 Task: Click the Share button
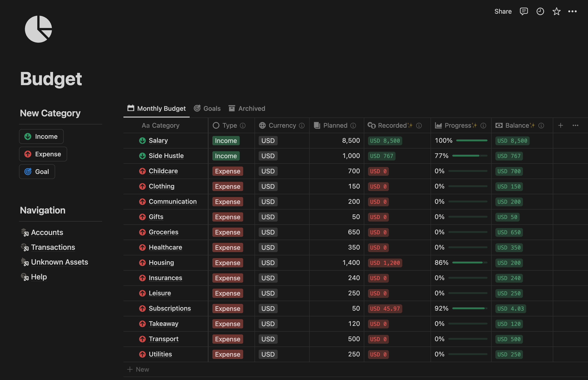[503, 11]
